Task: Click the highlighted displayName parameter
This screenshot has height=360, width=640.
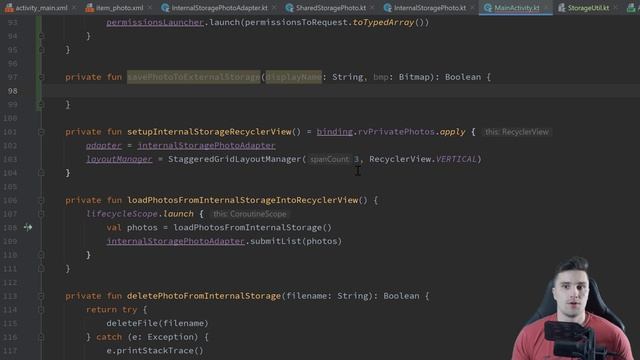Action: tap(293, 77)
